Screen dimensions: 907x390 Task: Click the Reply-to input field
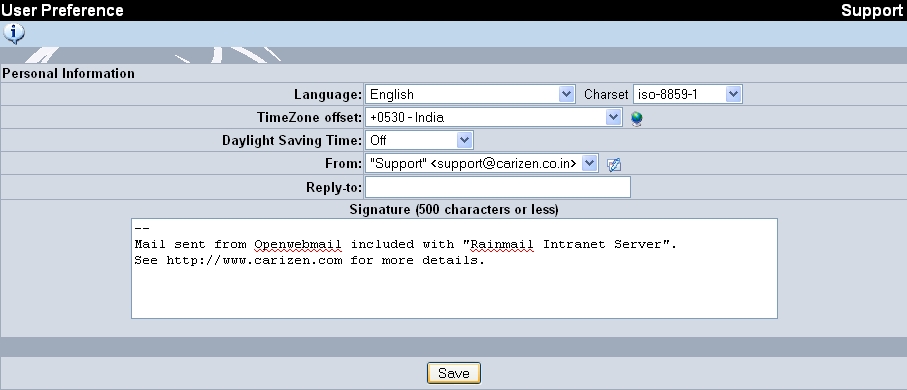pyautogui.click(x=497, y=187)
